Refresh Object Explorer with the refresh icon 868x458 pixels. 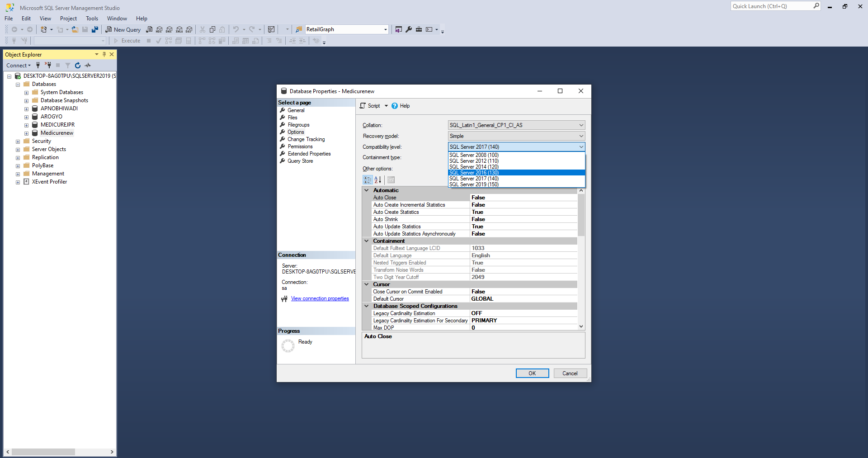(x=78, y=65)
